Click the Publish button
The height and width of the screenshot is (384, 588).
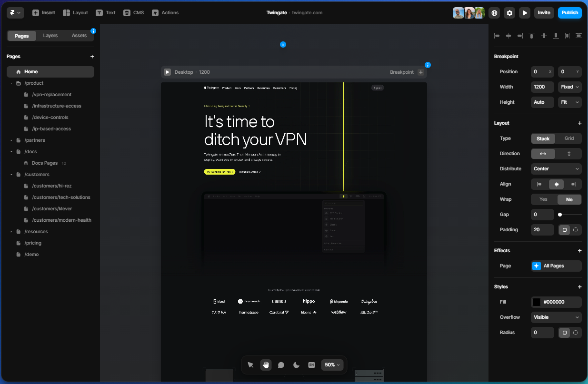tap(569, 12)
